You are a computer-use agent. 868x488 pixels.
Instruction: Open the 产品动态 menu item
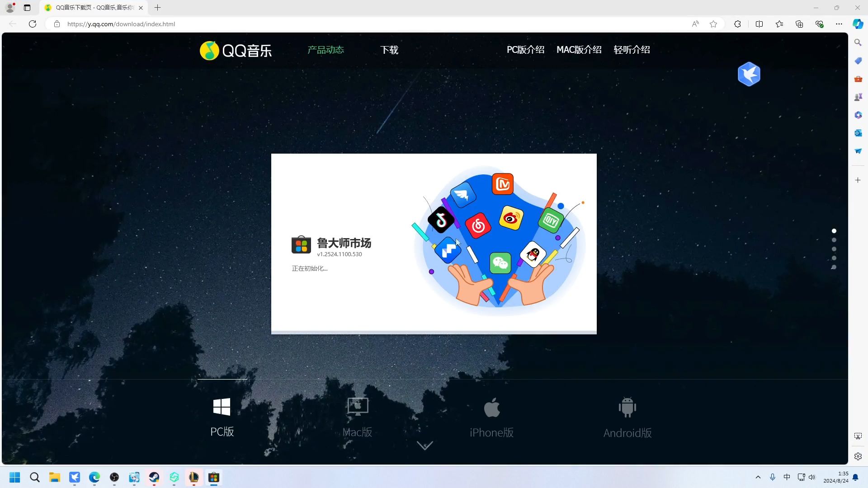click(x=325, y=50)
